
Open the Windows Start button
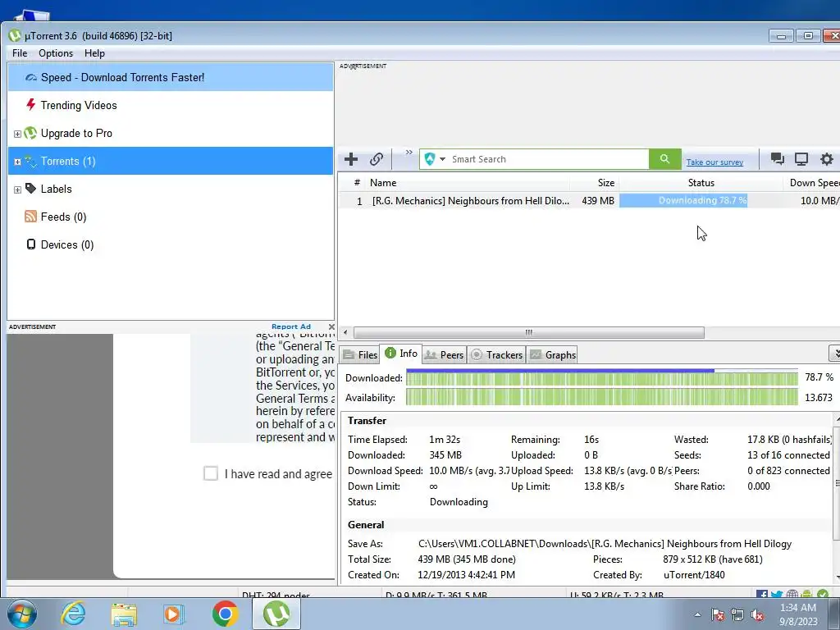[x=22, y=614]
